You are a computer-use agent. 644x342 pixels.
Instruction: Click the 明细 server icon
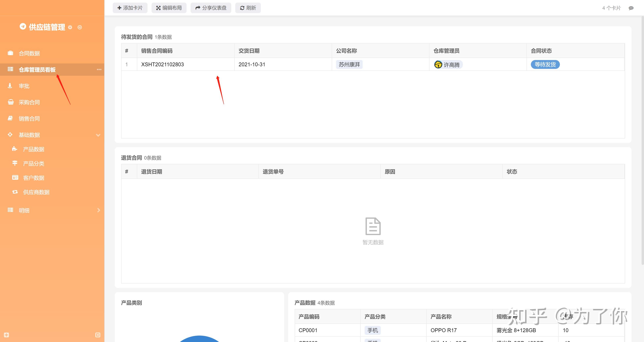pos(10,210)
